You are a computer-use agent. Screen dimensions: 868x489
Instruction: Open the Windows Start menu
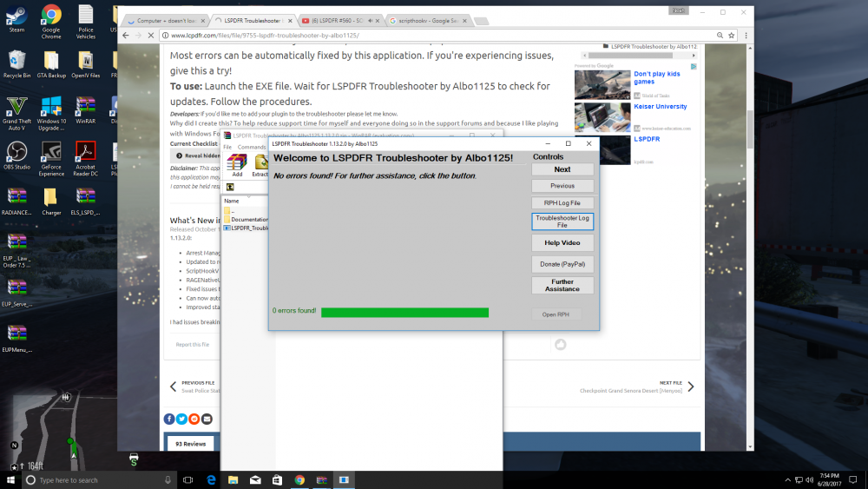pyautogui.click(x=10, y=480)
